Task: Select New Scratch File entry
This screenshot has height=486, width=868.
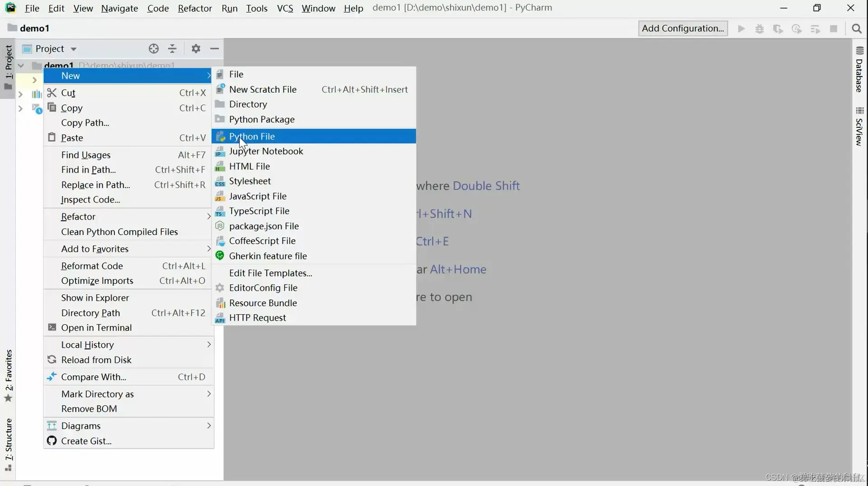Action: click(314, 90)
